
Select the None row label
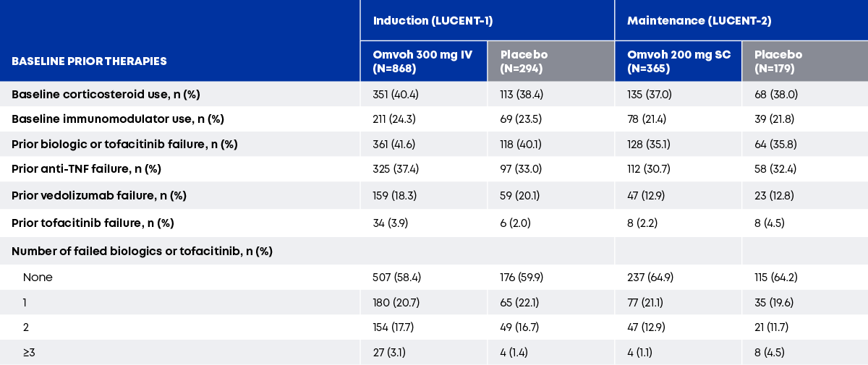38,277
